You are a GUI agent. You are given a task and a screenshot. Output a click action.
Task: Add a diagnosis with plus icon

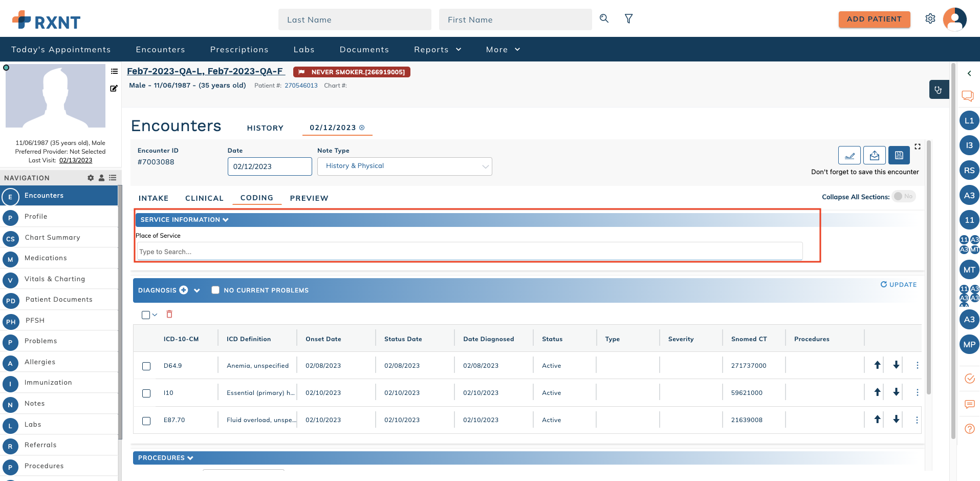point(184,290)
